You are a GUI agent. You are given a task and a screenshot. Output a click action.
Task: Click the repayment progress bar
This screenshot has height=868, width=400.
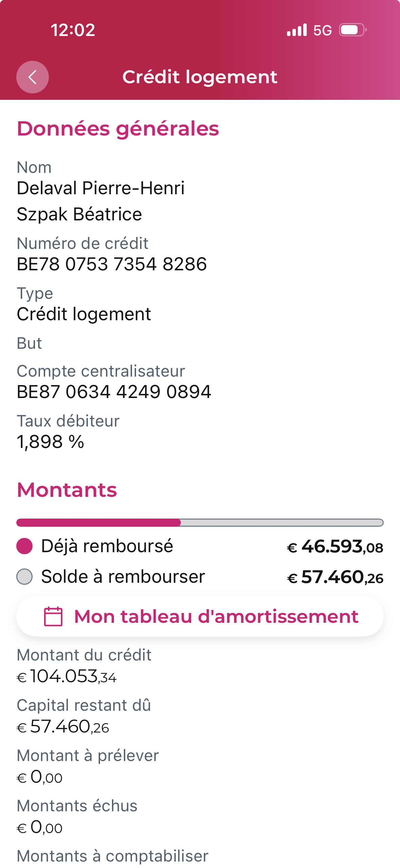pyautogui.click(x=200, y=523)
